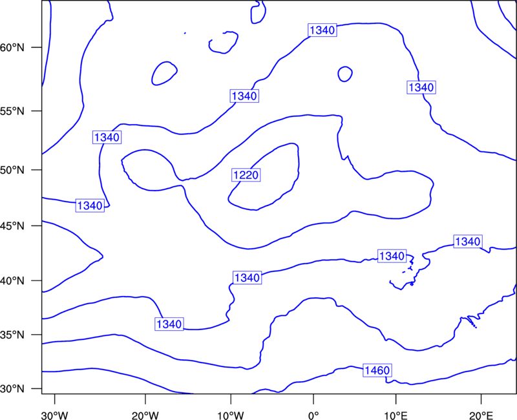Click the 20°E longitude label

pos(481,415)
